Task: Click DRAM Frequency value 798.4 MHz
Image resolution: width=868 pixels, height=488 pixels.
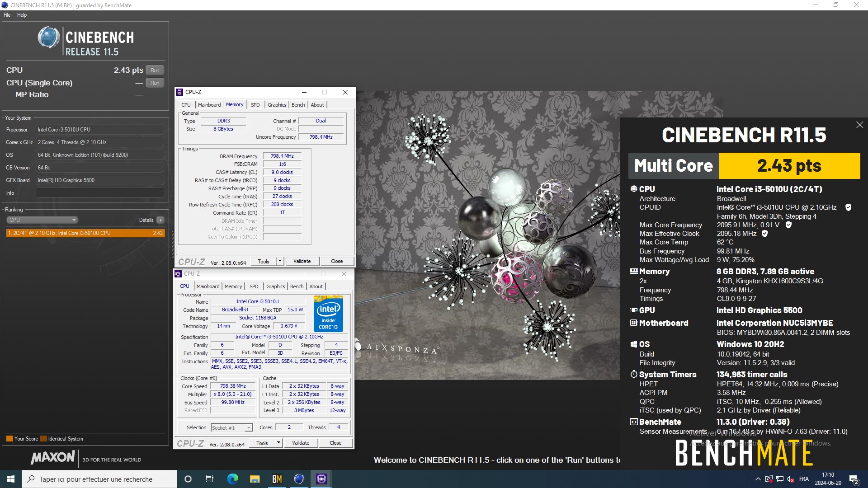Action: coord(282,156)
